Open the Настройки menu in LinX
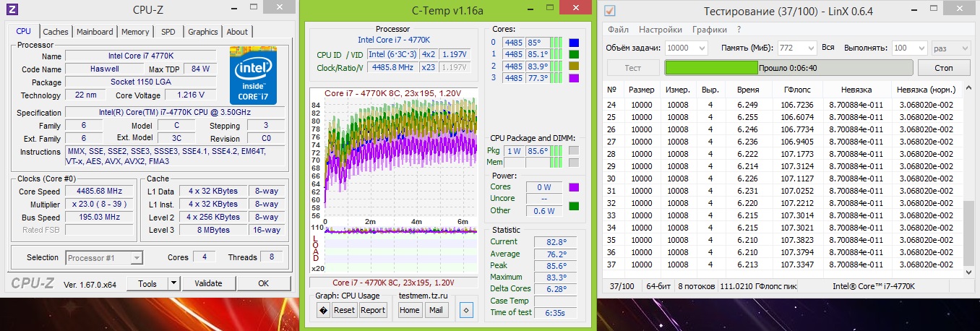The image size is (980, 331). (x=661, y=30)
